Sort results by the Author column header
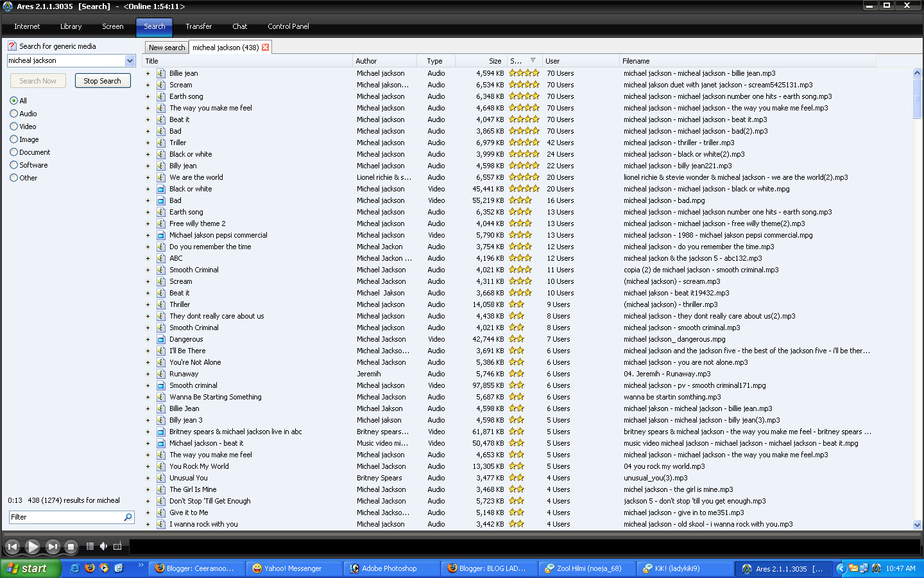The width and height of the screenshot is (924, 578). tap(385, 61)
